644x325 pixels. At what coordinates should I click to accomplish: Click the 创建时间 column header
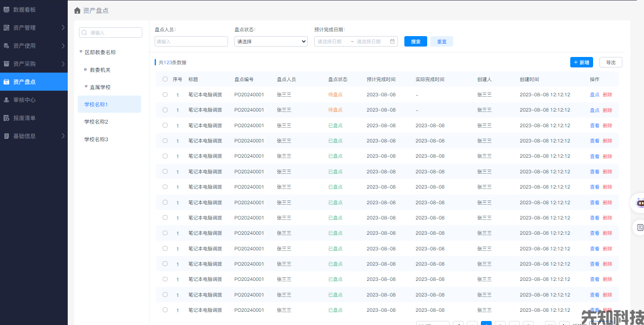point(529,79)
